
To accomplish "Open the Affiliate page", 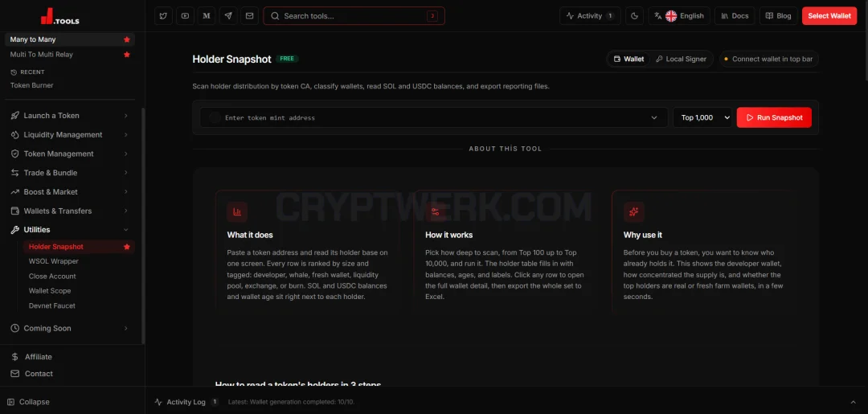I will tap(39, 357).
